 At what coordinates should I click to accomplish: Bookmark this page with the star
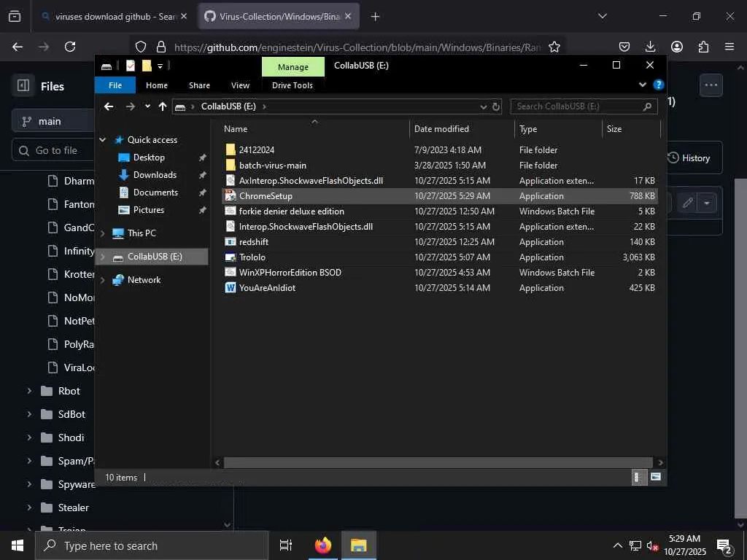coord(554,47)
